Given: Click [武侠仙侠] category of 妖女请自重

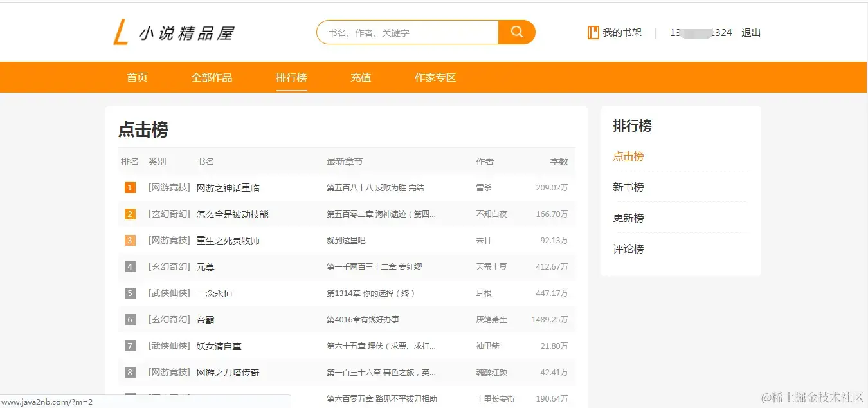Looking at the screenshot, I should (x=169, y=346).
